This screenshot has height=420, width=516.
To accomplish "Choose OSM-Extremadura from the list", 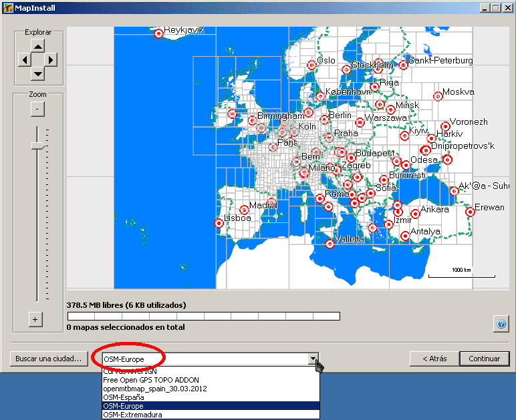I will coord(211,415).
